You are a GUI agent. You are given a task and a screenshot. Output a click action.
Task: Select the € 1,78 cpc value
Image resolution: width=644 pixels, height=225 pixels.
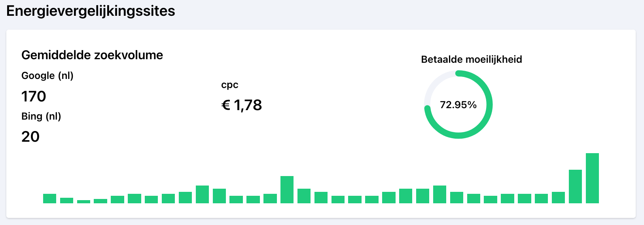click(x=242, y=105)
